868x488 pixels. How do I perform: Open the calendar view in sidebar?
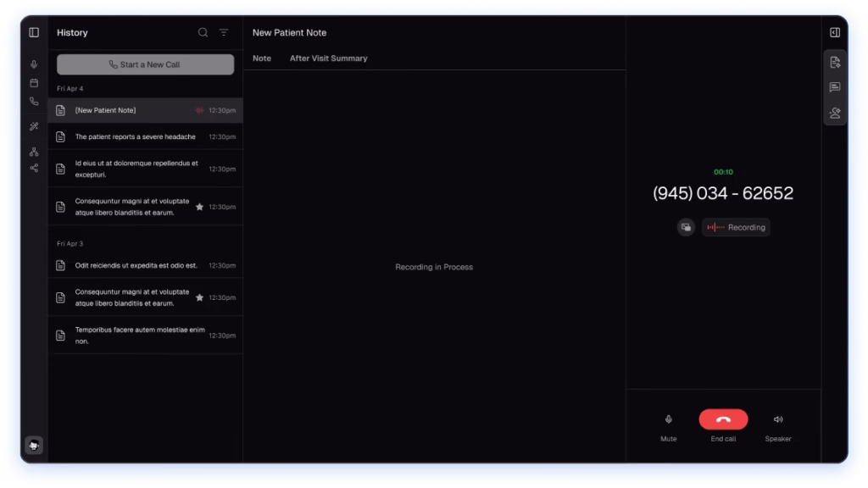coord(34,83)
